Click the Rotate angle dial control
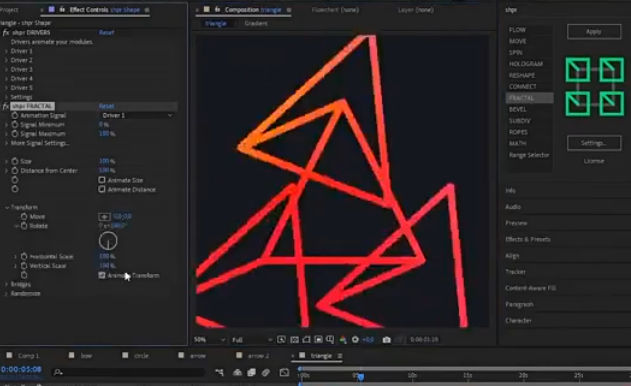Screen dimensions: 631x386 [x=108, y=241]
